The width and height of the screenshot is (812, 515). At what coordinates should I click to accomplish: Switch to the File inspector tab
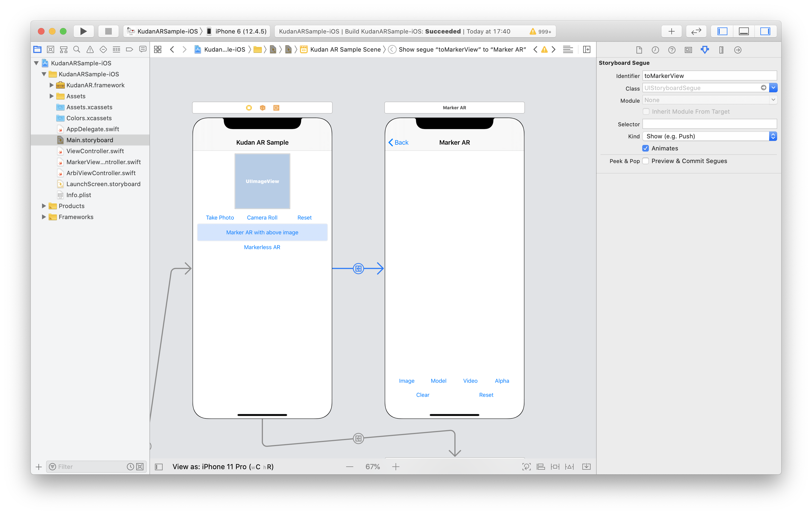[639, 50]
